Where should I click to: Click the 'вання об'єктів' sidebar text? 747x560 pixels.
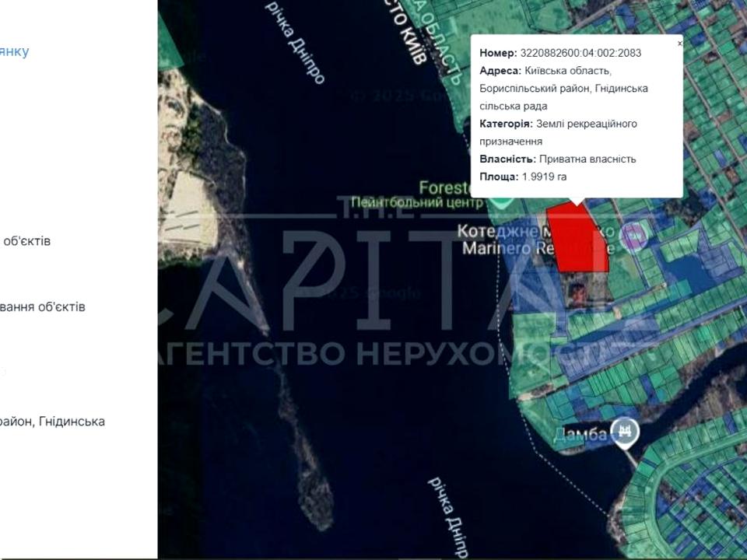point(43,306)
